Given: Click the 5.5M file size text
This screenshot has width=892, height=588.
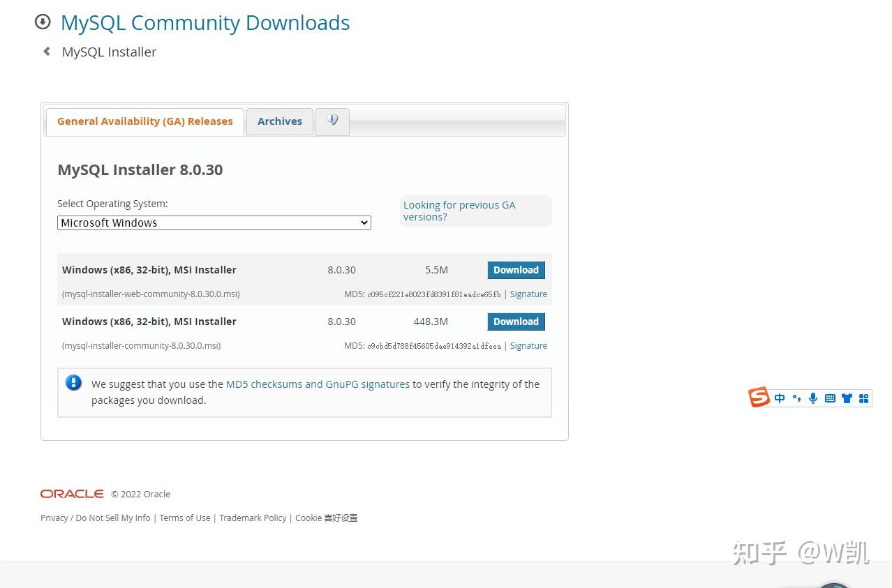Looking at the screenshot, I should pyautogui.click(x=436, y=270).
